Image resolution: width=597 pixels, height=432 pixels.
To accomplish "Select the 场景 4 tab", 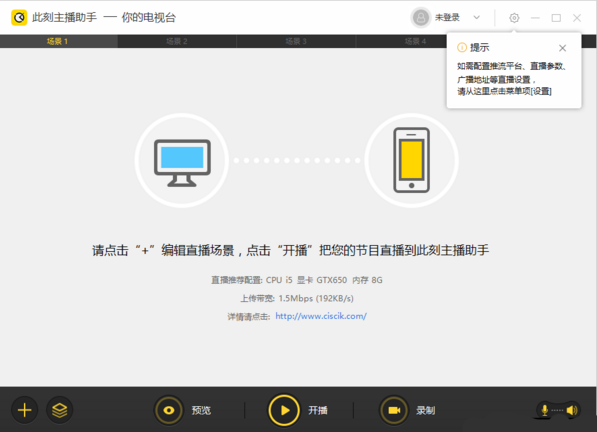I will (x=415, y=41).
